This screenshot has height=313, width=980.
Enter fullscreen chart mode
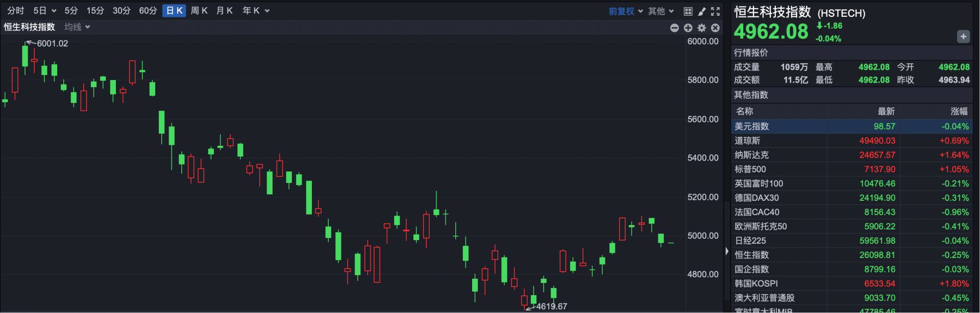716,11
